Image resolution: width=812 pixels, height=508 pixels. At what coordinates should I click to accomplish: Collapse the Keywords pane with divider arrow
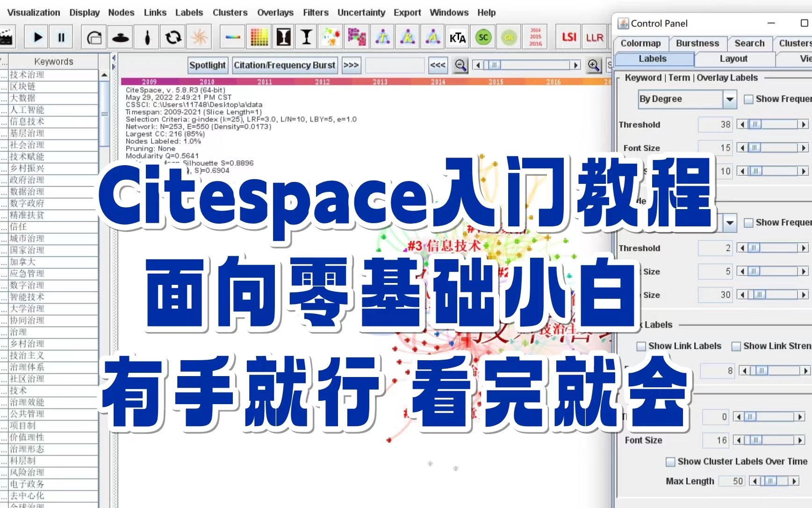(x=113, y=58)
